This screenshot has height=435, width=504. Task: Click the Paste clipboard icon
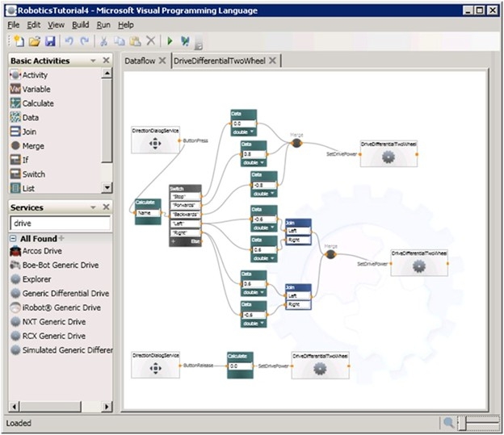[135, 41]
